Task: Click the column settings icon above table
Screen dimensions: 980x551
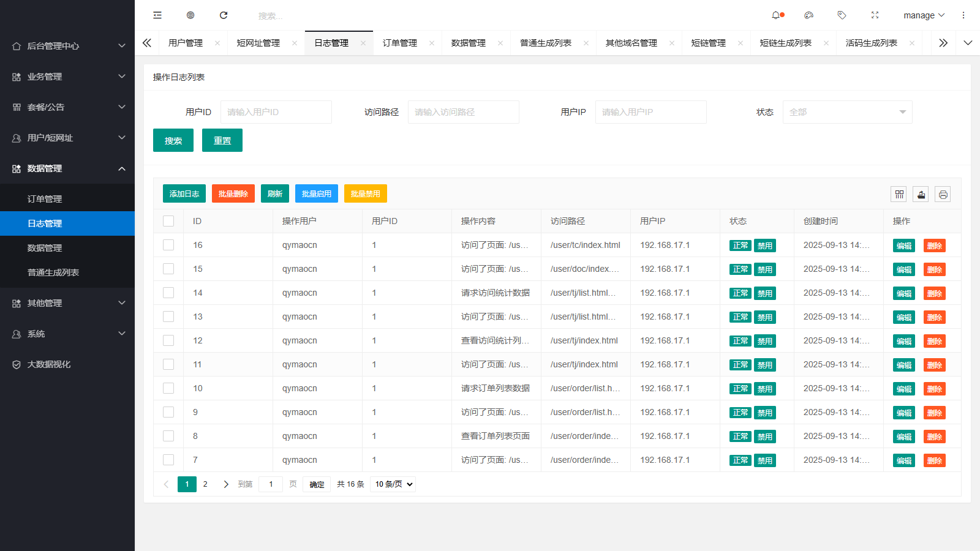Action: pos(899,194)
